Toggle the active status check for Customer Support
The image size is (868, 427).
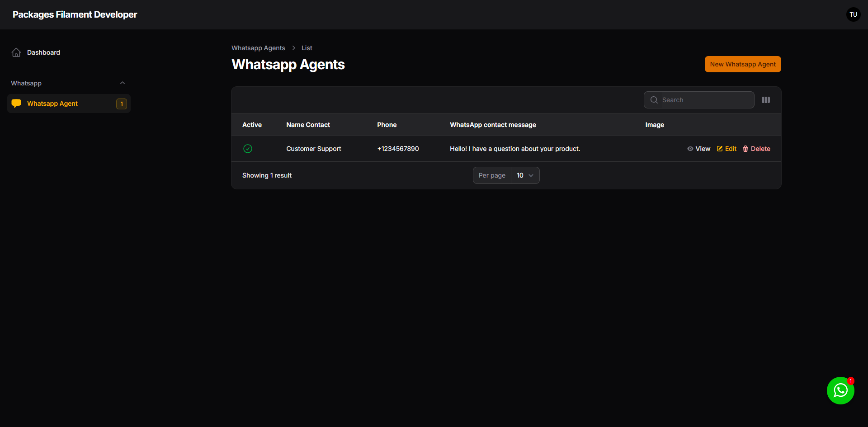click(x=248, y=149)
